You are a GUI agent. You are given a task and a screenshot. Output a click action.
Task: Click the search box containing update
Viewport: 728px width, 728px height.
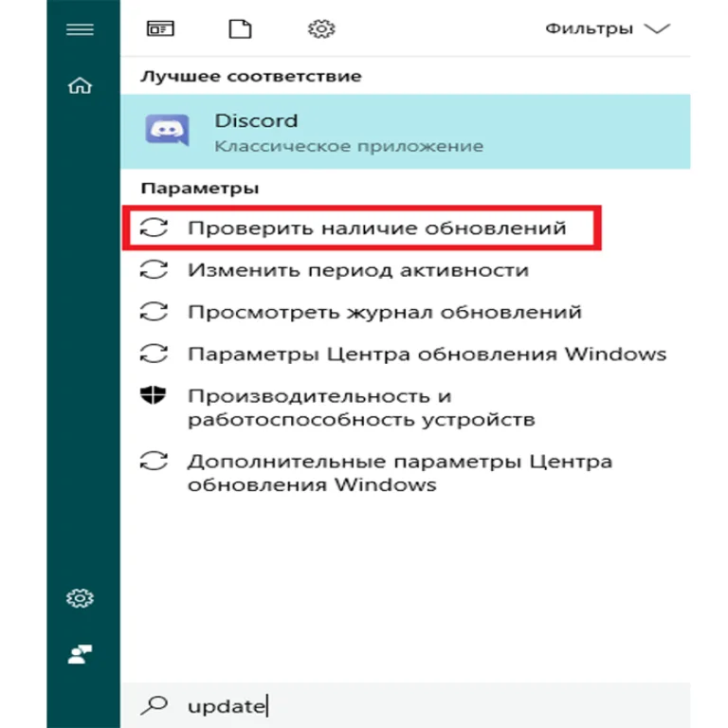406,705
